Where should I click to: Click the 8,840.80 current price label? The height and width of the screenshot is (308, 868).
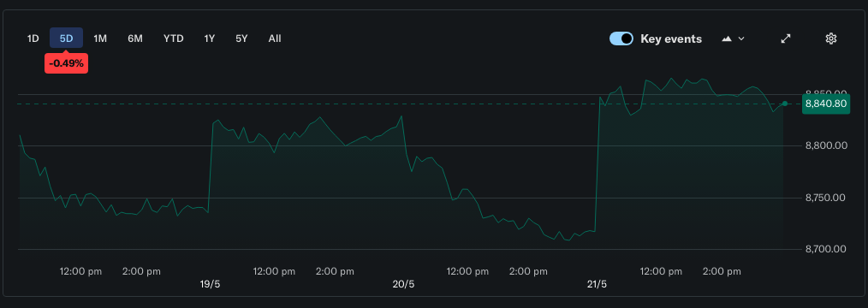click(x=826, y=104)
